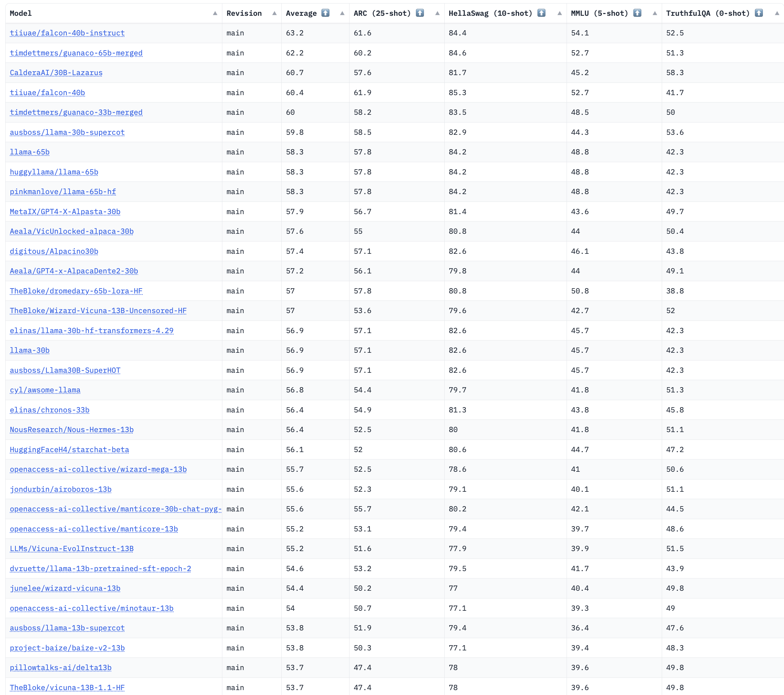Screen dimensions: 784x695
Task: Sort by HellaSwag (10-shot) sort triangle
Action: point(560,13)
